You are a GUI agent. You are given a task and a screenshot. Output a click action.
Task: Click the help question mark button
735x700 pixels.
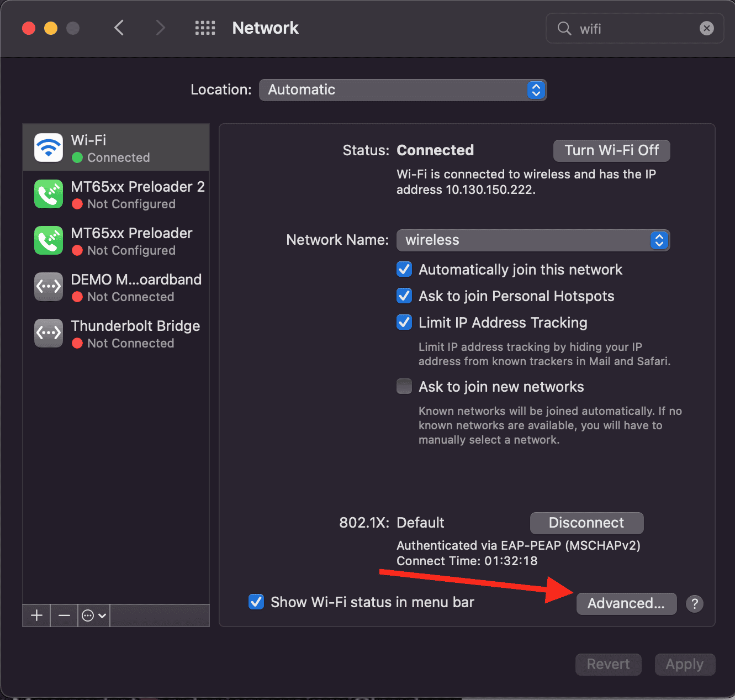click(694, 603)
